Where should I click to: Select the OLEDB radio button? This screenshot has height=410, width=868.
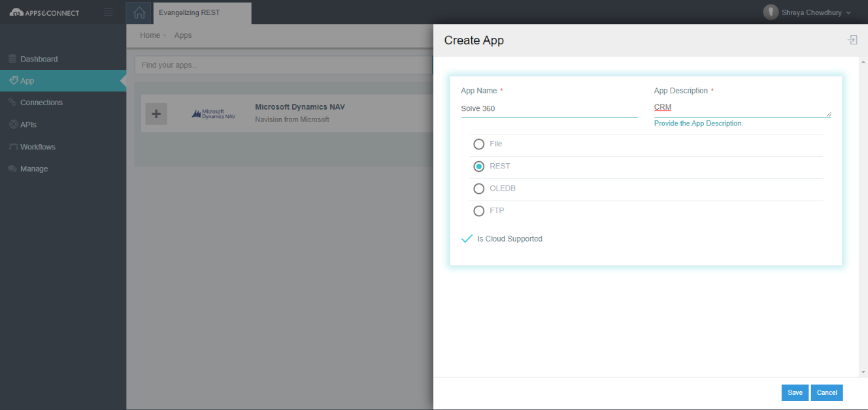coord(479,189)
